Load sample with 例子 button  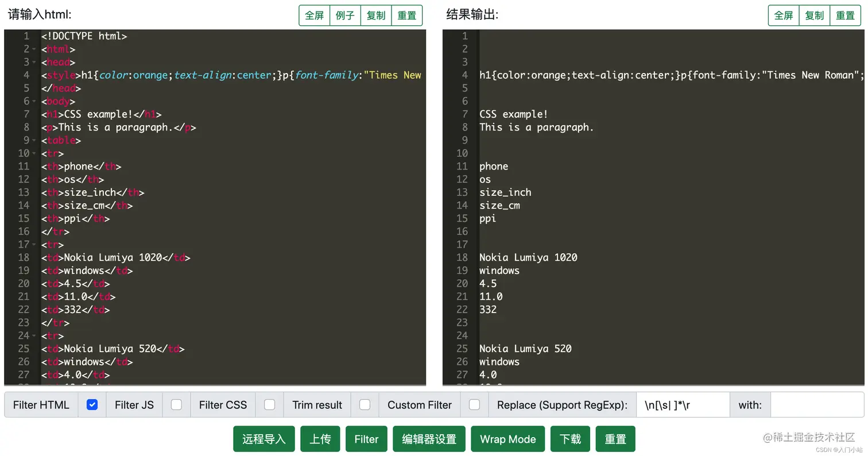(345, 16)
